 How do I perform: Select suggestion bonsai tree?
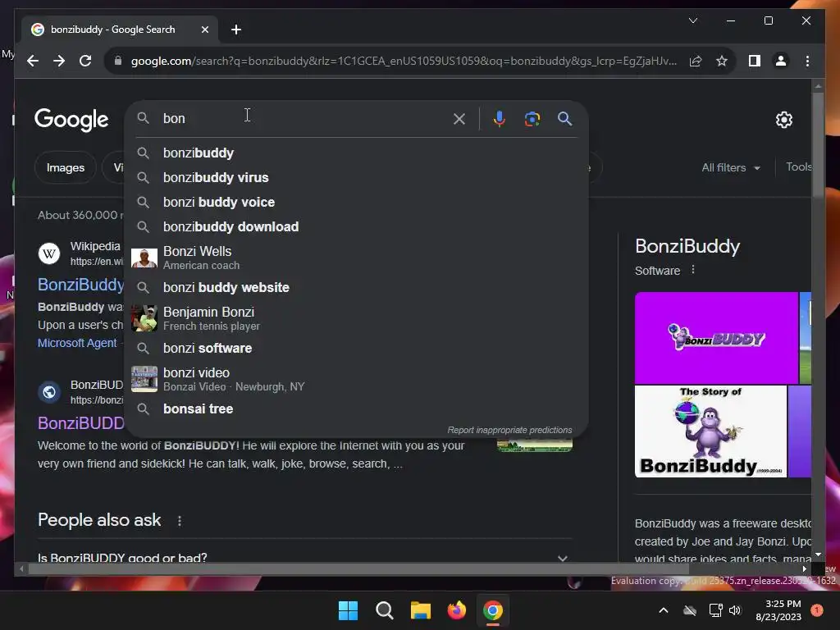click(356, 409)
